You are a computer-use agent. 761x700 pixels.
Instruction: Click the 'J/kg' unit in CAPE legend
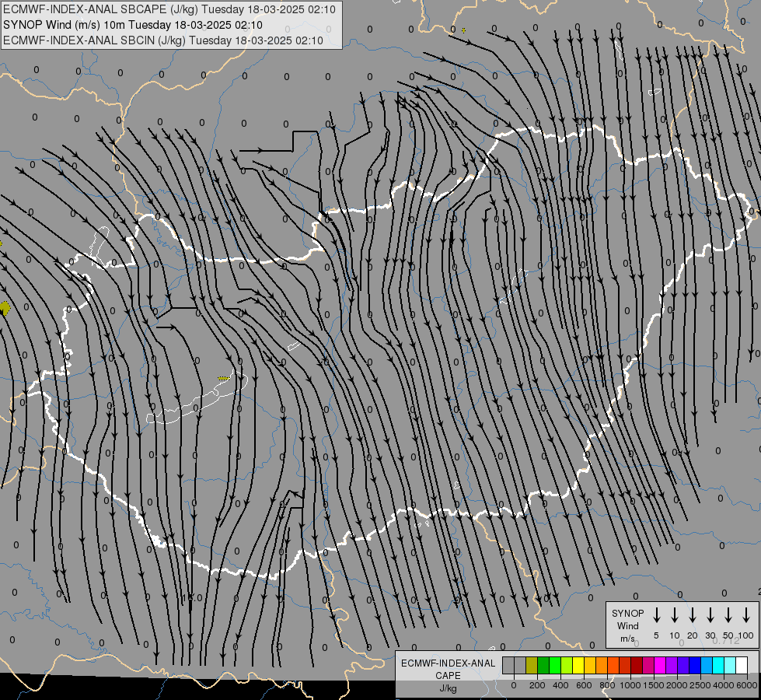pyautogui.click(x=448, y=688)
